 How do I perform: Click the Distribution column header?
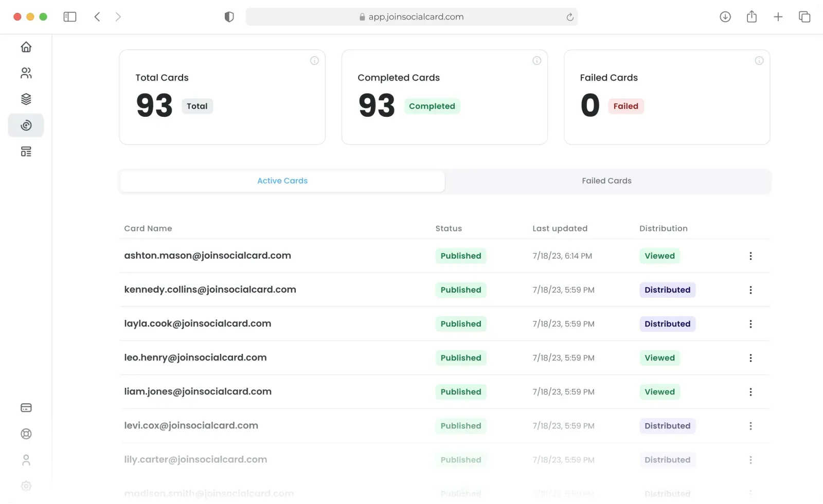pos(663,228)
